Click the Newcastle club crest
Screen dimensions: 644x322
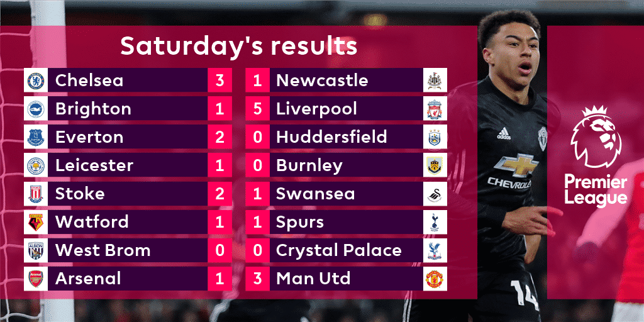point(435,80)
